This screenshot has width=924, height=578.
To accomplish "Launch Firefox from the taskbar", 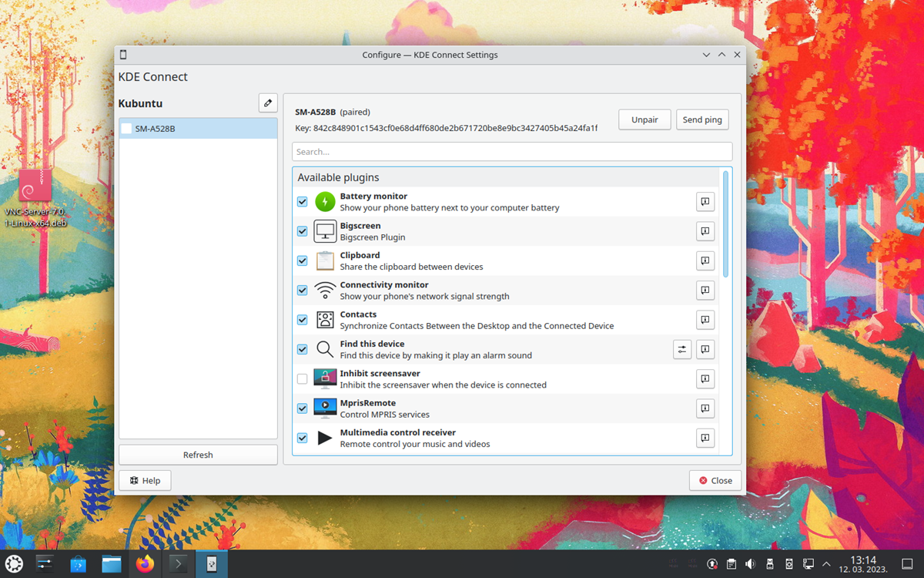I will coord(145,564).
